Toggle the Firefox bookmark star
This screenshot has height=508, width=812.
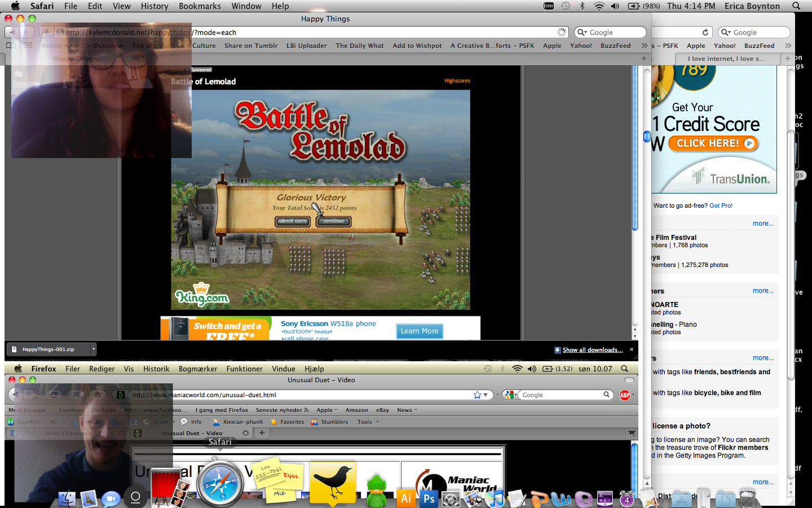[477, 395]
